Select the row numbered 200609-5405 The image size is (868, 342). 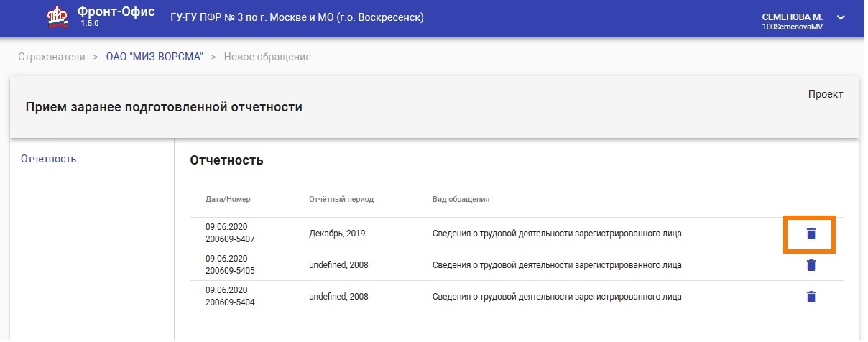(516, 265)
